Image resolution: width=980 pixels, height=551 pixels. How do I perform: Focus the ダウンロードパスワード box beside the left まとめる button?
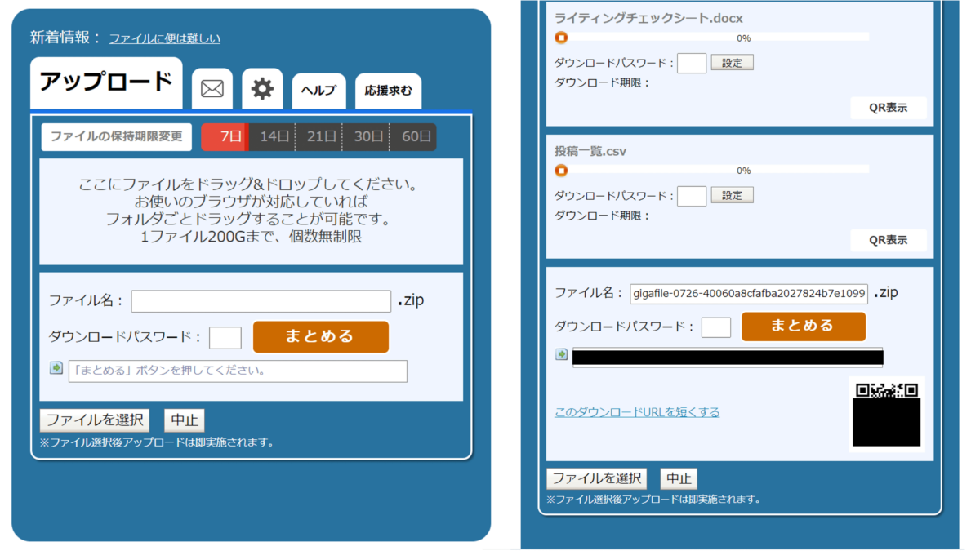coord(225,338)
